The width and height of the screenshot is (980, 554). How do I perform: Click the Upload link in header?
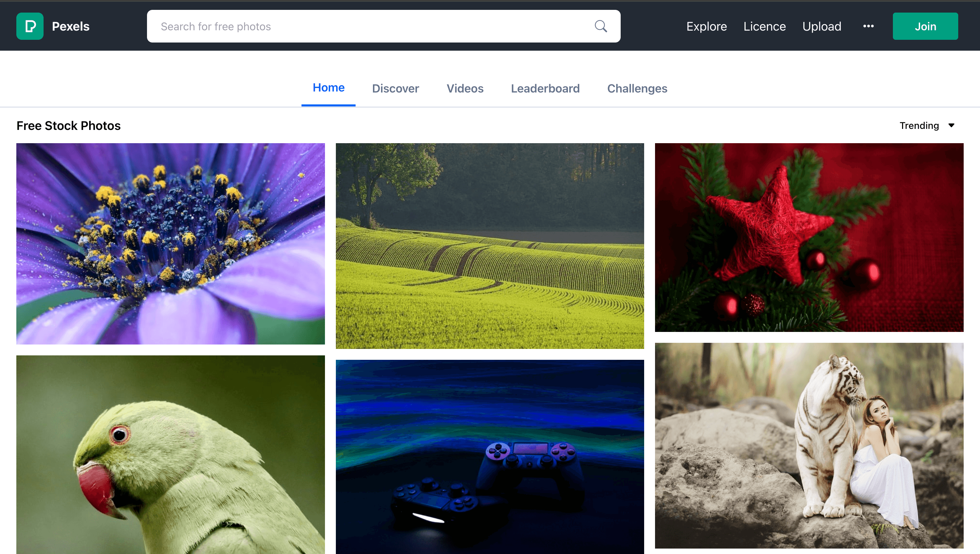click(x=821, y=26)
